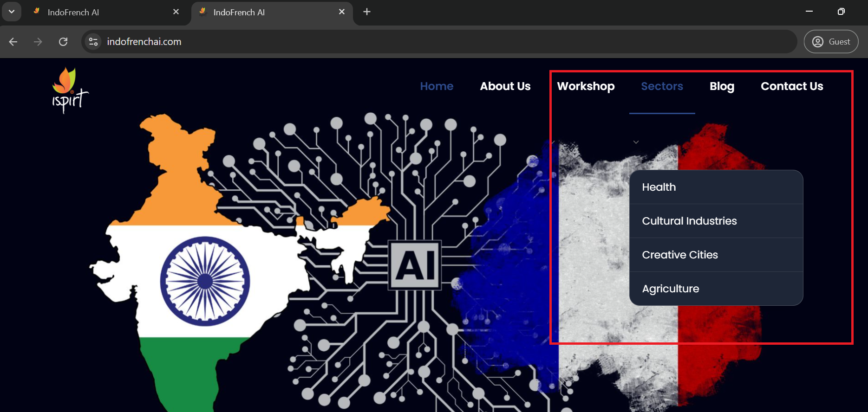Close the active IndoFrench AI tab
The height and width of the screenshot is (412, 868).
pos(342,12)
